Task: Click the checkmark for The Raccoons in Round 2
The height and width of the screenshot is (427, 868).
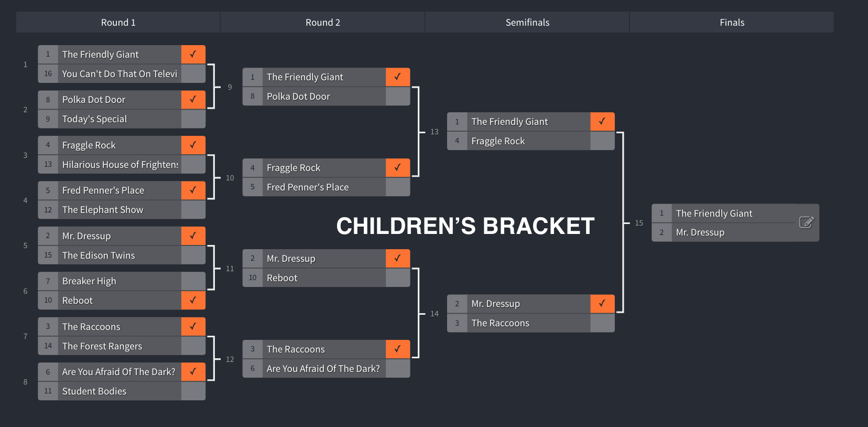Action: click(x=397, y=349)
